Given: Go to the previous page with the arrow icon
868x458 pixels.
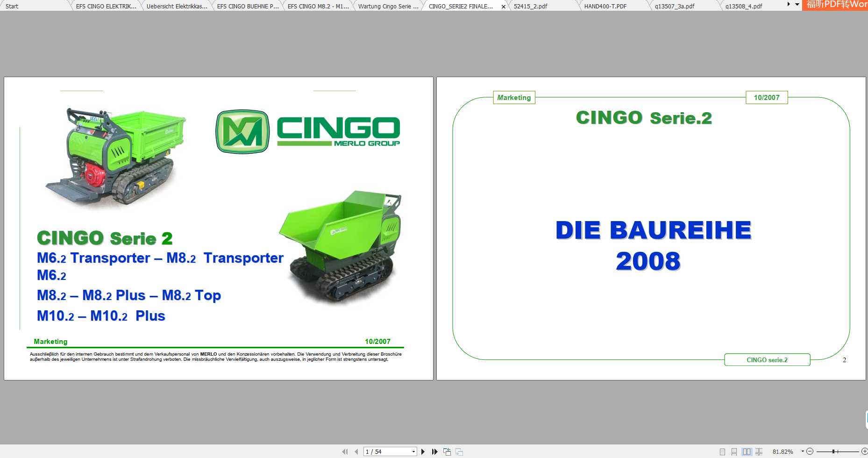Looking at the screenshot, I should [356, 451].
